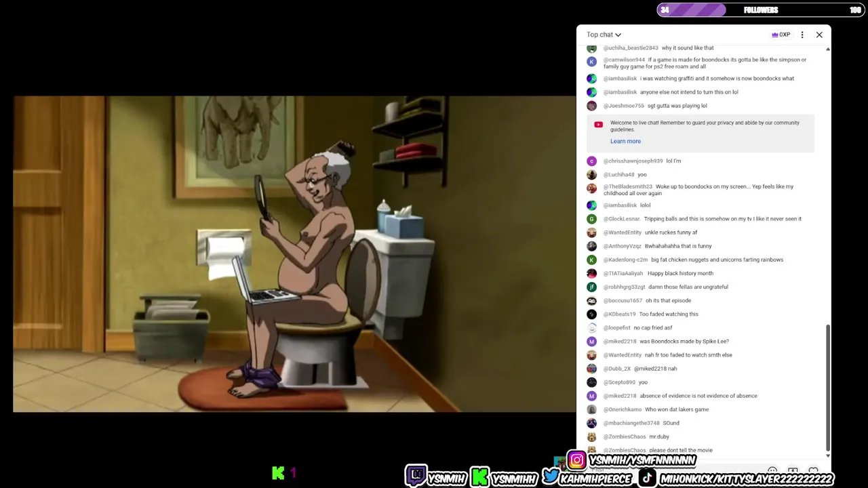
Task: Click the Twitch logo in overlay
Action: point(416,475)
